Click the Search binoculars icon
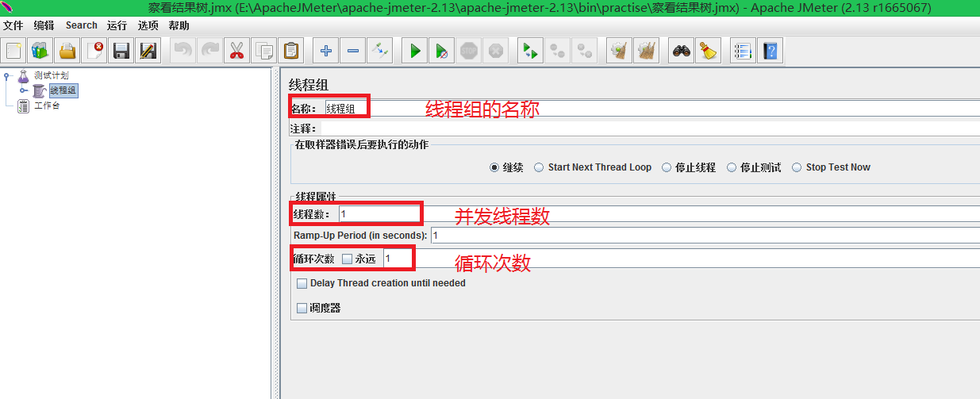 681,52
